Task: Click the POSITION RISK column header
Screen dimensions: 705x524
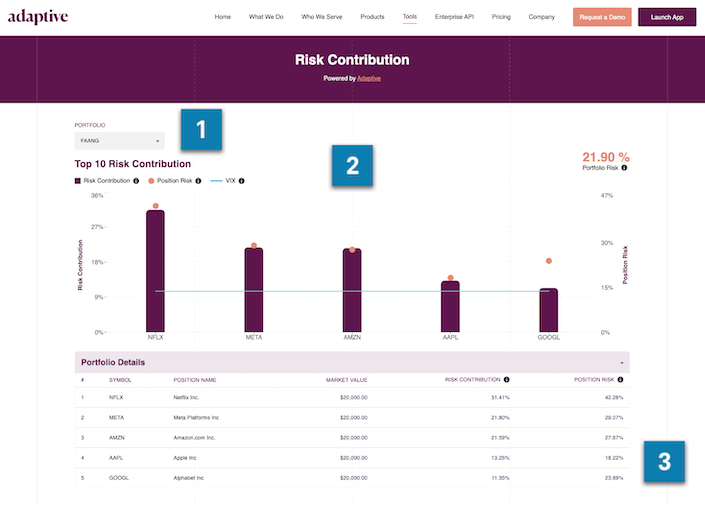Action: [594, 380]
